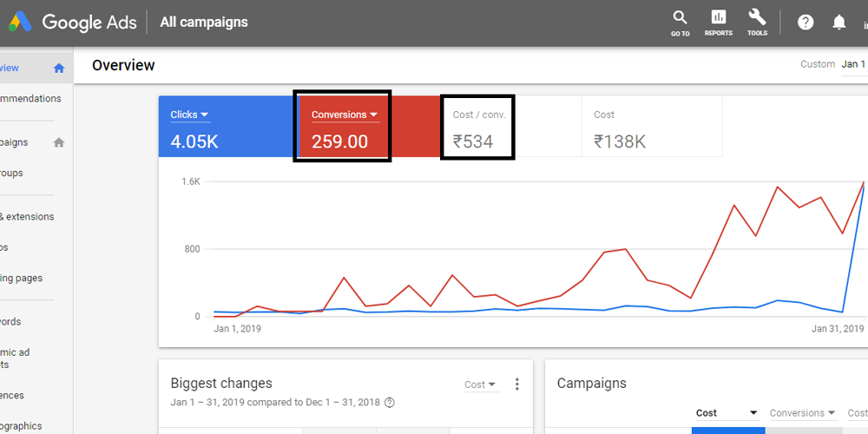Viewport: 868px width, 434px height.
Task: Click the home icon beside Campaigns in sidebar
Action: [x=59, y=142]
